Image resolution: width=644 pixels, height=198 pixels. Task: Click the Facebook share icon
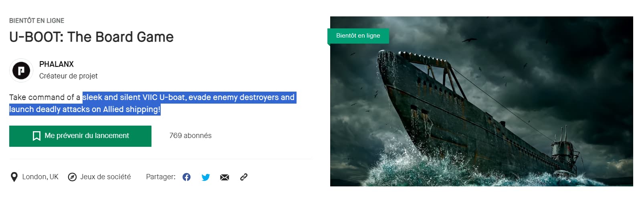pos(186,177)
